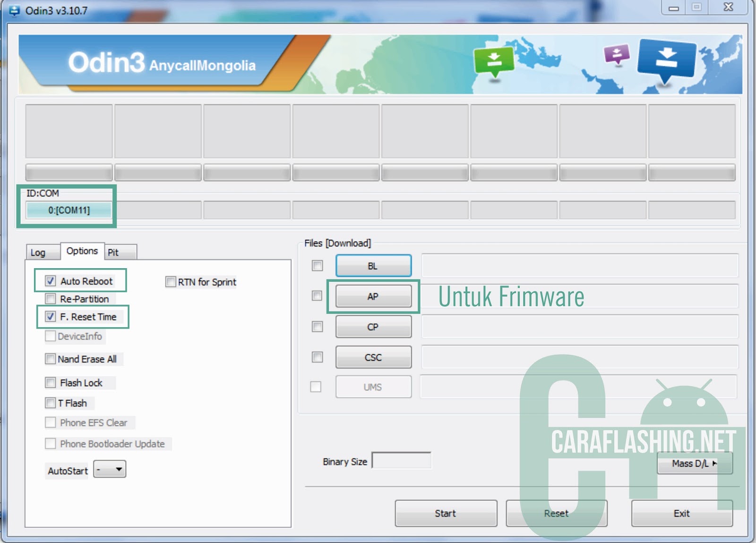Click the BL file path field
The height and width of the screenshot is (543, 756).
580,266
